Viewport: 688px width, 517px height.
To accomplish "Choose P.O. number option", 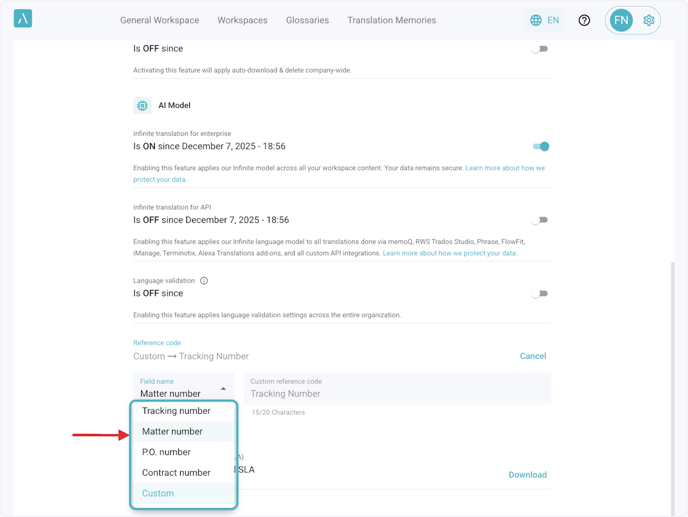I will [166, 452].
